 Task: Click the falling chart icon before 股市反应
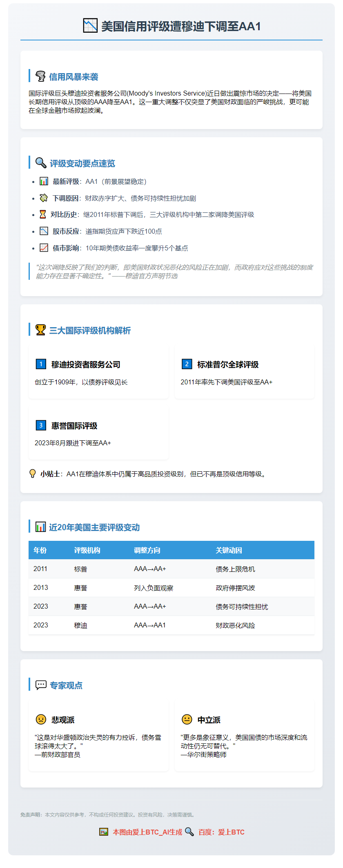[44, 231]
